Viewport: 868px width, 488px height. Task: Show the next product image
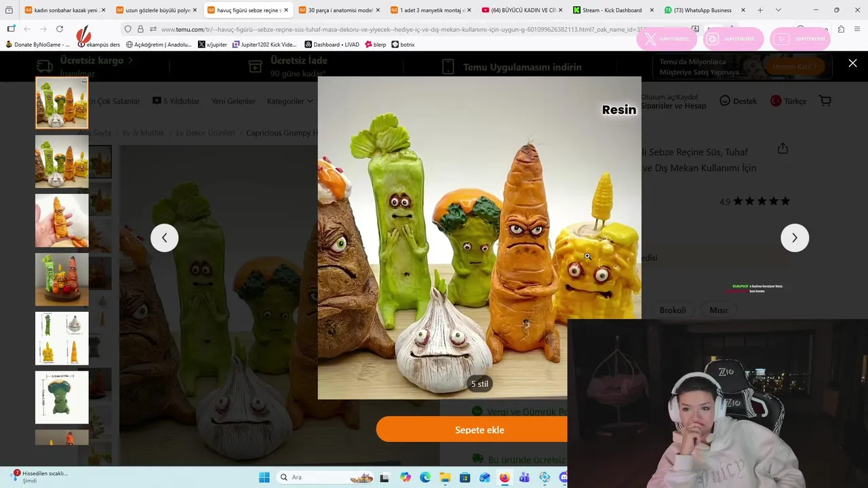pos(794,238)
